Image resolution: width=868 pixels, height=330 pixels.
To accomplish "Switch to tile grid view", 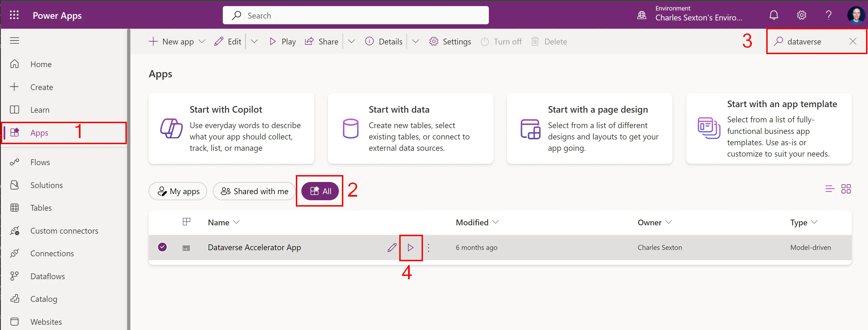I will pos(846,189).
